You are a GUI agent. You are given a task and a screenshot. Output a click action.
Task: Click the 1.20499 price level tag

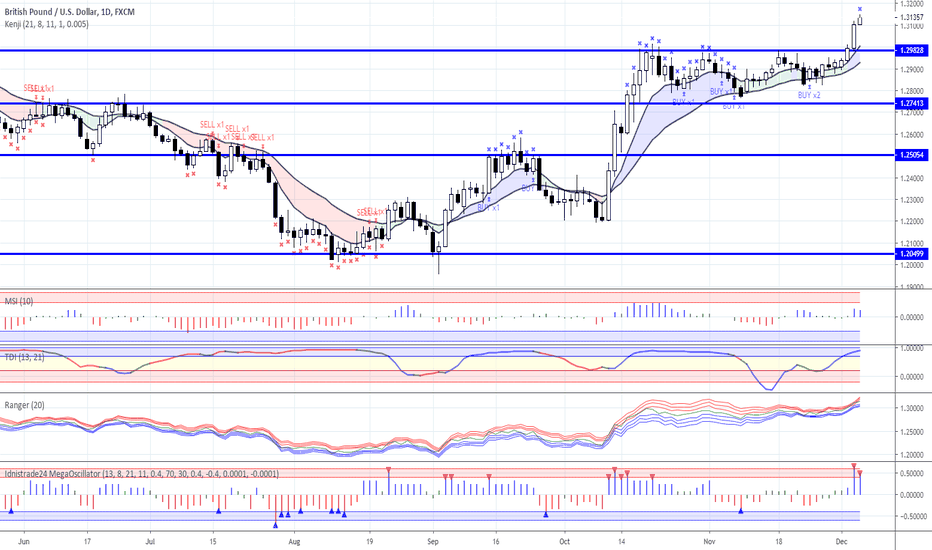click(910, 254)
